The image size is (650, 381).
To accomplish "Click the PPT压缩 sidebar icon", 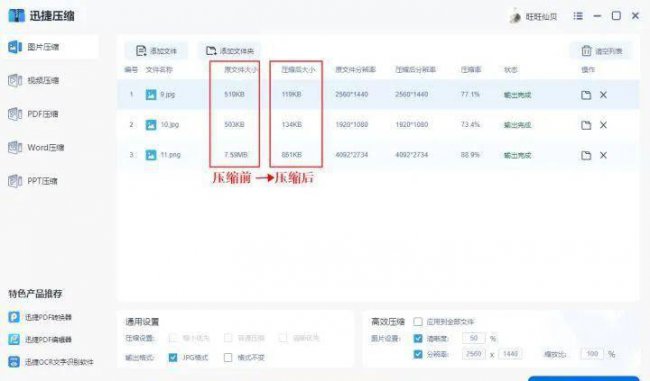I will (x=15, y=181).
